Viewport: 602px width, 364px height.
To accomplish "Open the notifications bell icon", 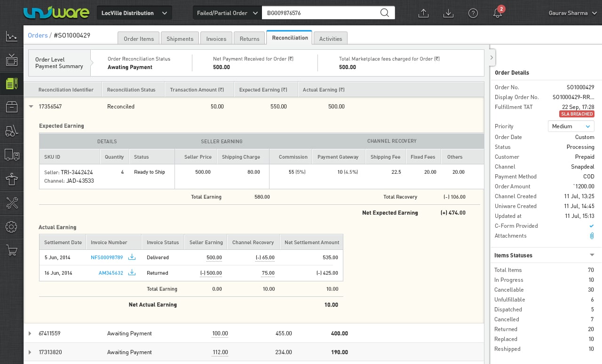I will pyautogui.click(x=498, y=13).
